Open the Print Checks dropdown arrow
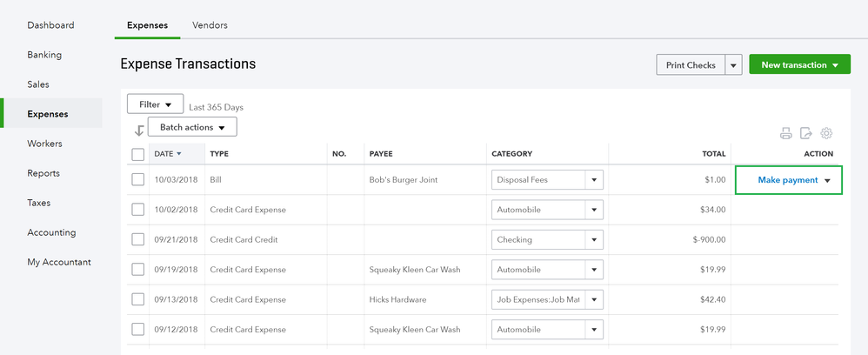The image size is (868, 355). [733, 65]
